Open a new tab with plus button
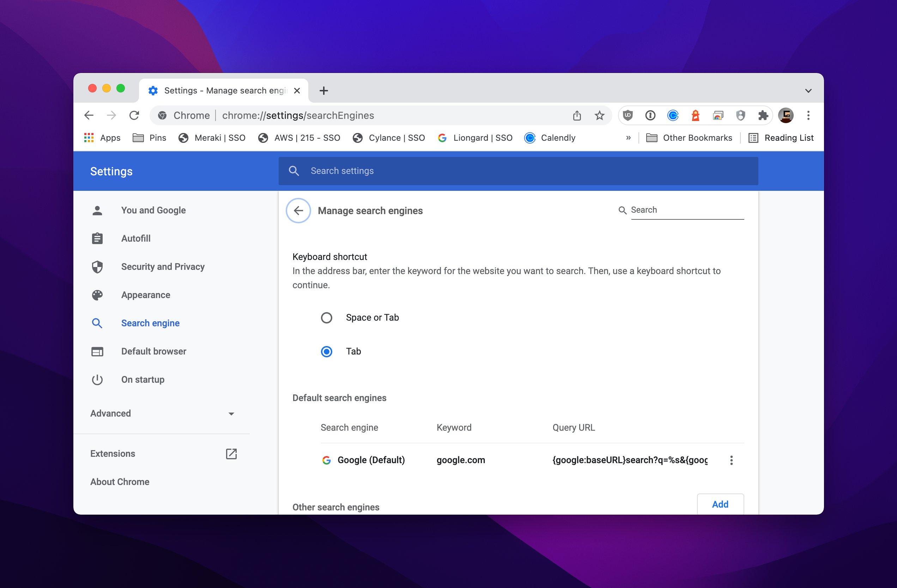The height and width of the screenshot is (588, 897). click(324, 90)
